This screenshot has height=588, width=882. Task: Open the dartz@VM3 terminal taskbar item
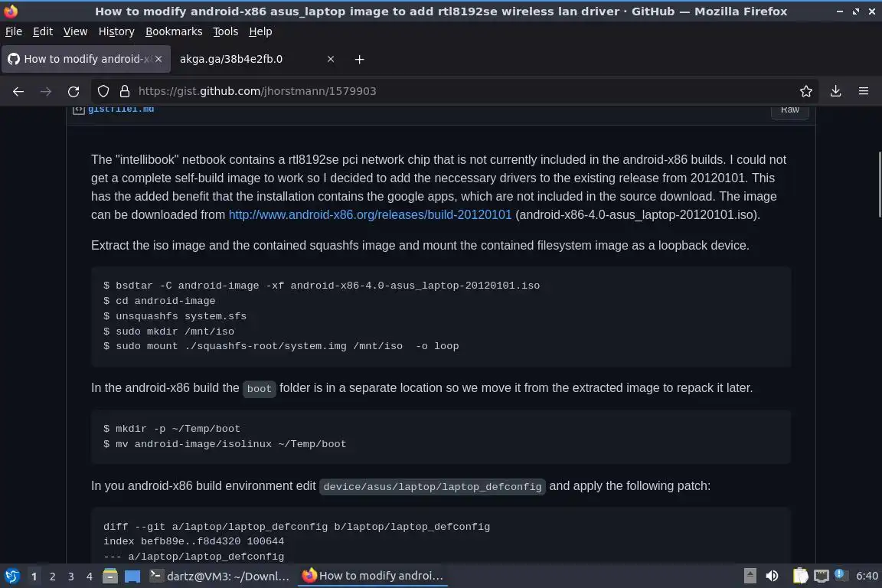click(x=220, y=576)
